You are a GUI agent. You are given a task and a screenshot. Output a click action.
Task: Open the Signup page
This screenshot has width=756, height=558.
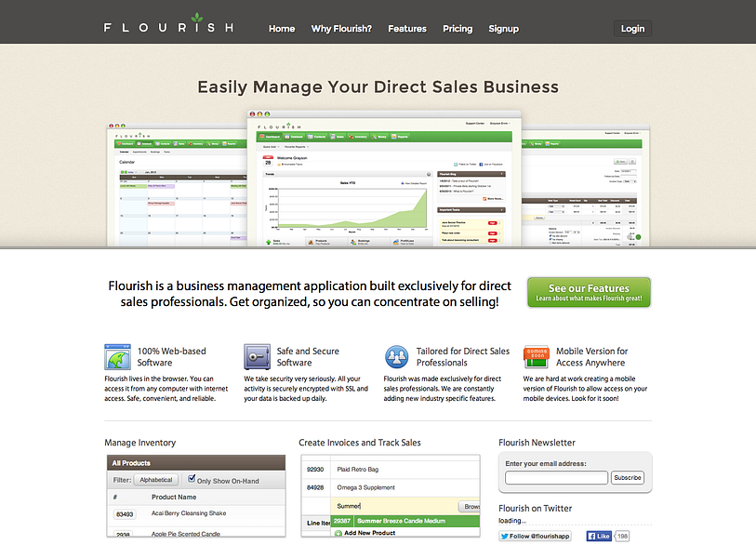pyautogui.click(x=503, y=29)
